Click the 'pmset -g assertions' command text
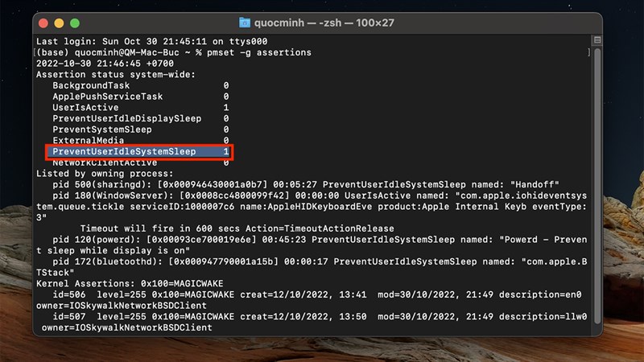Image resolution: width=644 pixels, height=362 pixels. 258,52
